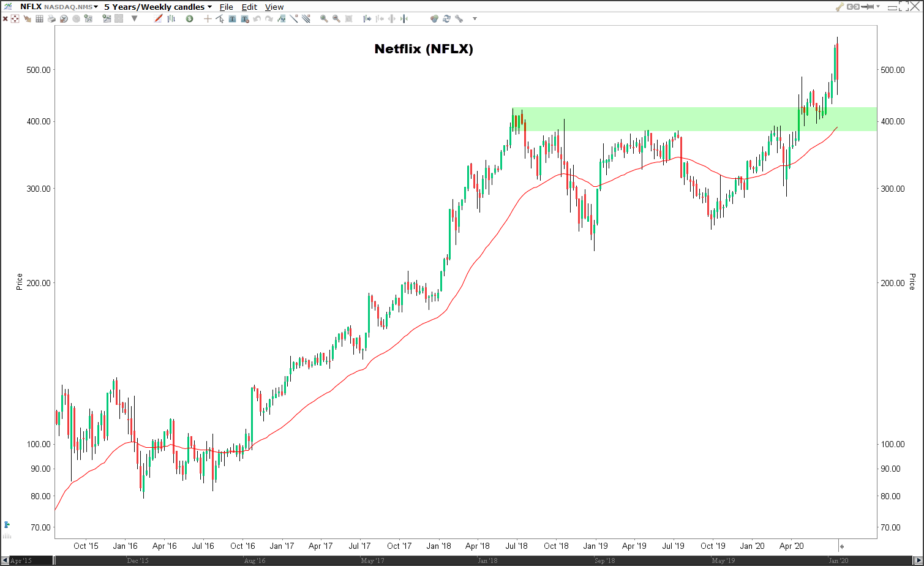Open the 5 Years/Weekly candles dropdown

(158, 7)
